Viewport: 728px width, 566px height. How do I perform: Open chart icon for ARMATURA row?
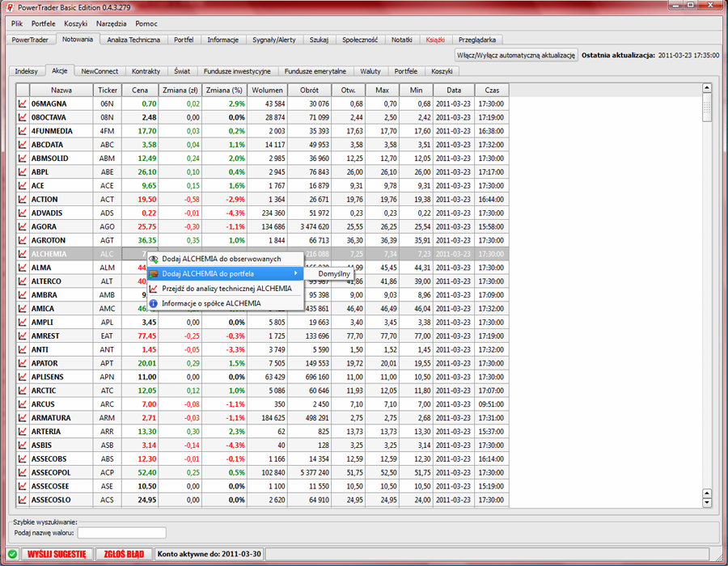click(23, 418)
